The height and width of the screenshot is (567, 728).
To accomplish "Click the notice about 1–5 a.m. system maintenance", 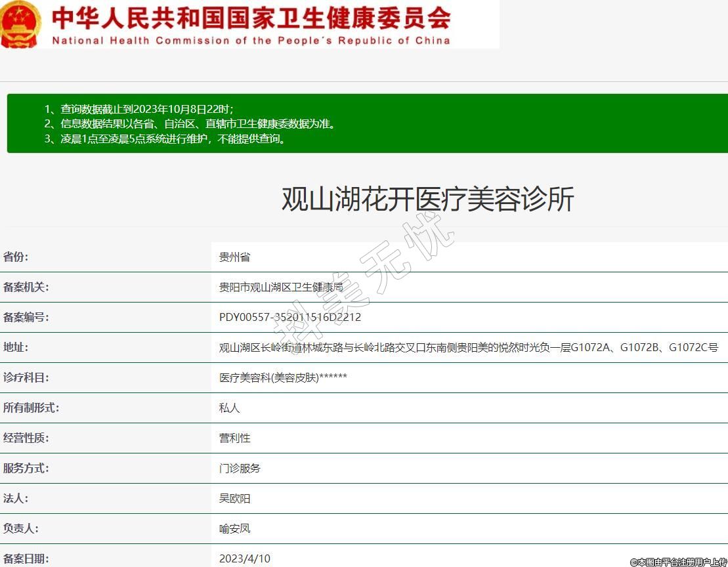I will point(165,139).
